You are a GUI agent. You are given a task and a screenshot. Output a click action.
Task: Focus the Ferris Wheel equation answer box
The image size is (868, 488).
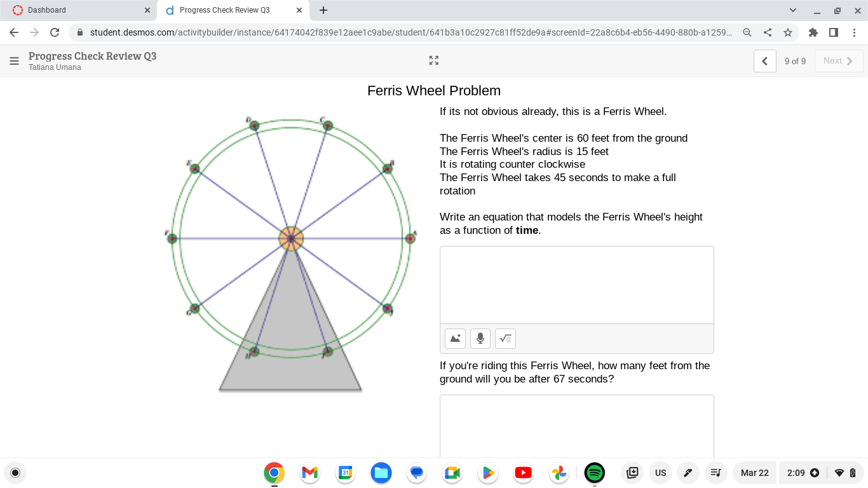pos(577,285)
